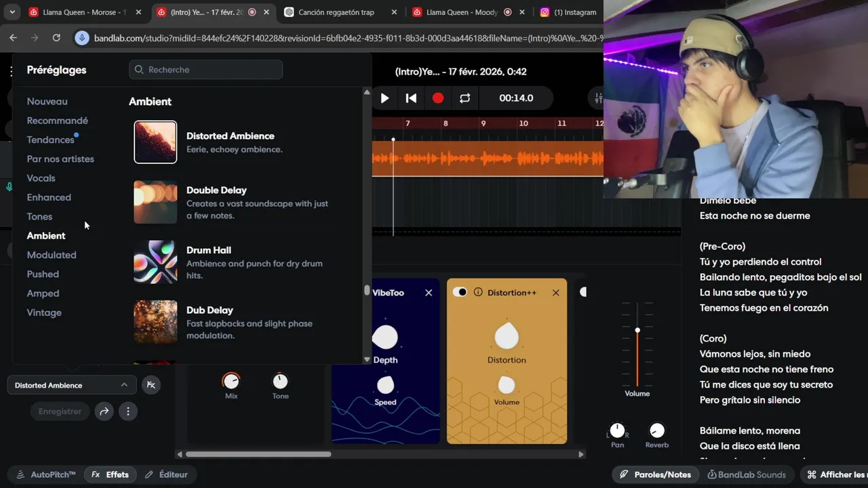Click Afficher les raccourcis button

tap(836, 474)
